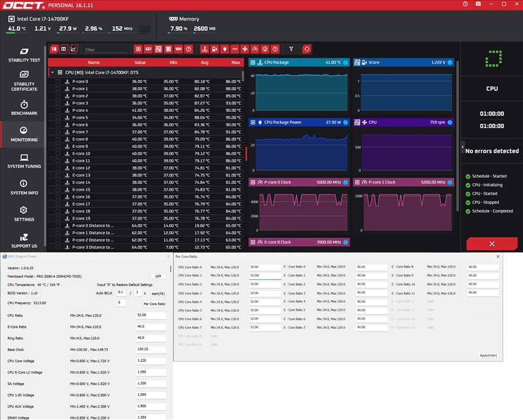Click the MSI Dragon Power window scrollbar
523x420 pixels.
tap(170, 269)
